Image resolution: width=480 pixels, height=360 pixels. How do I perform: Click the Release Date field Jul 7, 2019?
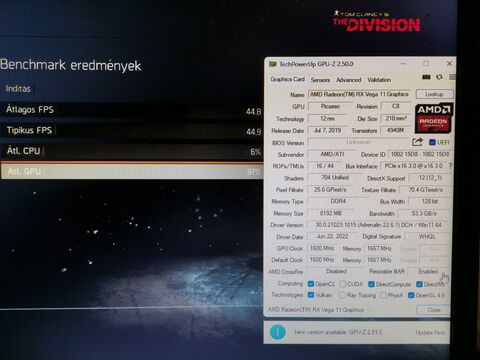pos(327,130)
